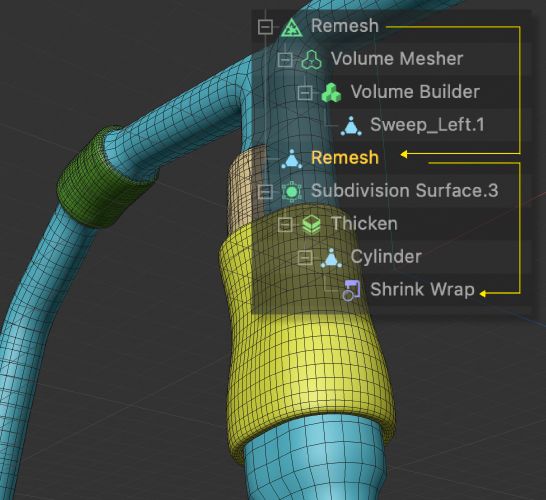
Task: Click the Sweep_Left.1 mesh icon
Action: [351, 126]
